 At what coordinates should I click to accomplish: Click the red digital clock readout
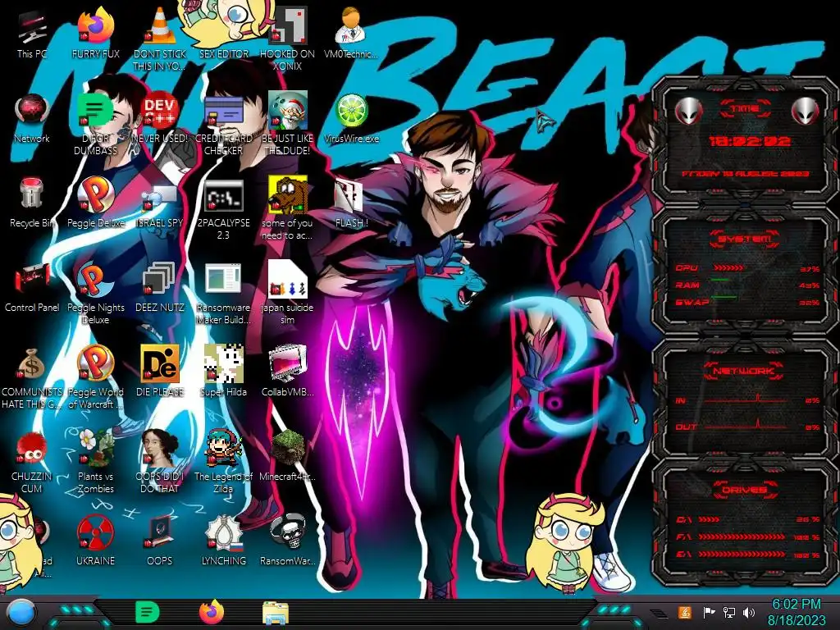tap(749, 141)
